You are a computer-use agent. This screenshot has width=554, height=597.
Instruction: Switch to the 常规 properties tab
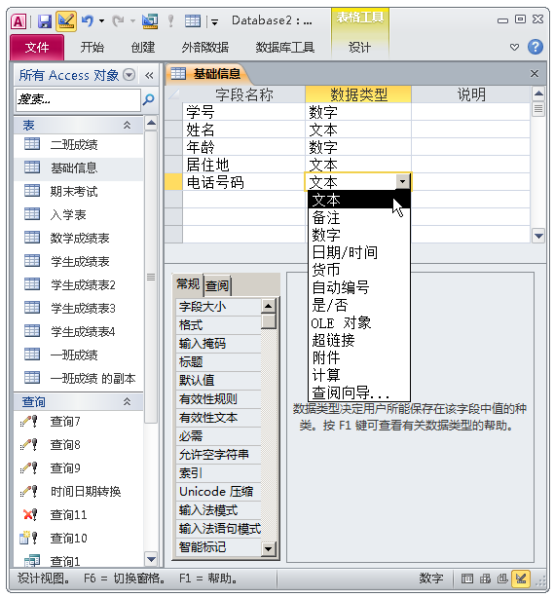point(188,284)
